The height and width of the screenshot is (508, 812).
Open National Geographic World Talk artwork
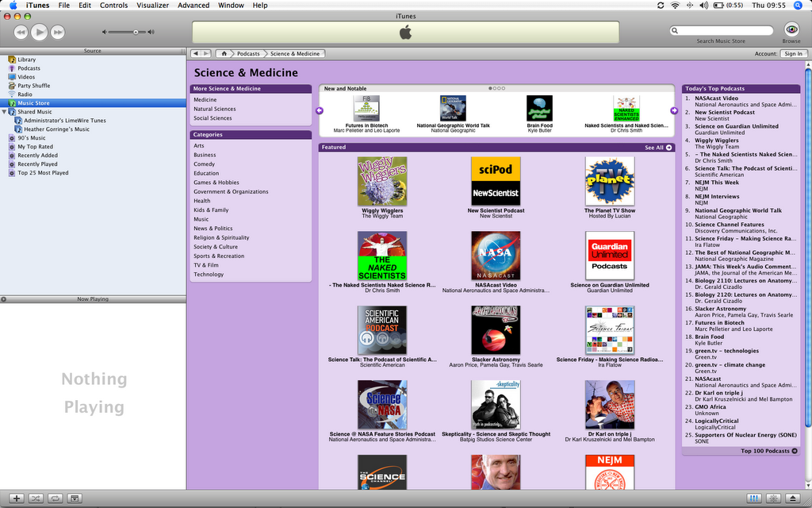[x=453, y=108]
